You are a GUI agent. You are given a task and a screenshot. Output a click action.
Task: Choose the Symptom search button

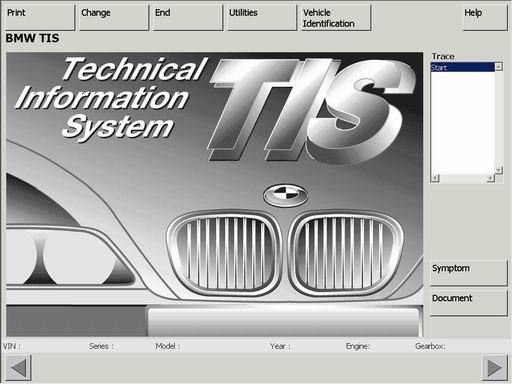(469, 273)
